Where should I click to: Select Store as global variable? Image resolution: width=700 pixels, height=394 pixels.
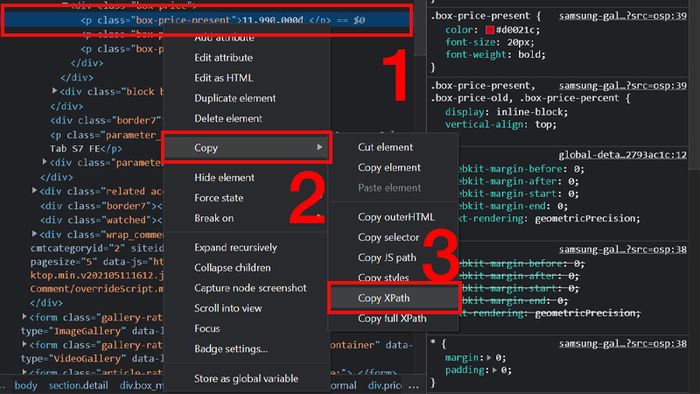pos(246,378)
